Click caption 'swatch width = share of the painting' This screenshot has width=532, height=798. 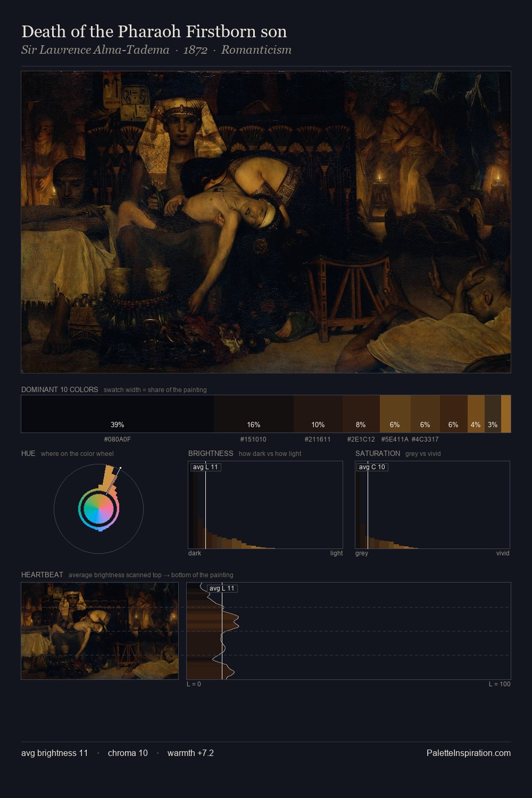(155, 390)
